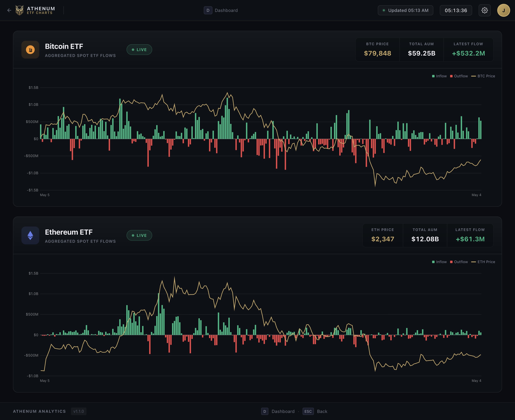
Task: Click the Ethereum diamond icon
Action: click(x=30, y=235)
